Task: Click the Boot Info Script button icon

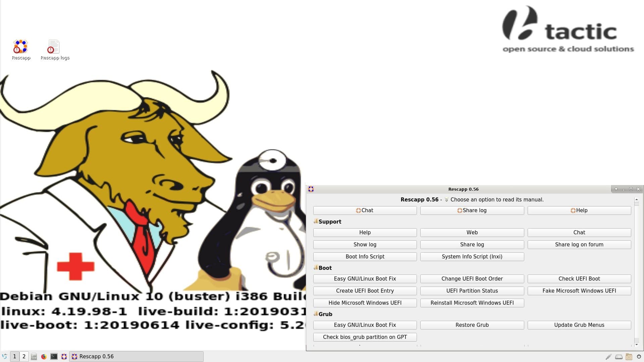Action: [x=365, y=256]
